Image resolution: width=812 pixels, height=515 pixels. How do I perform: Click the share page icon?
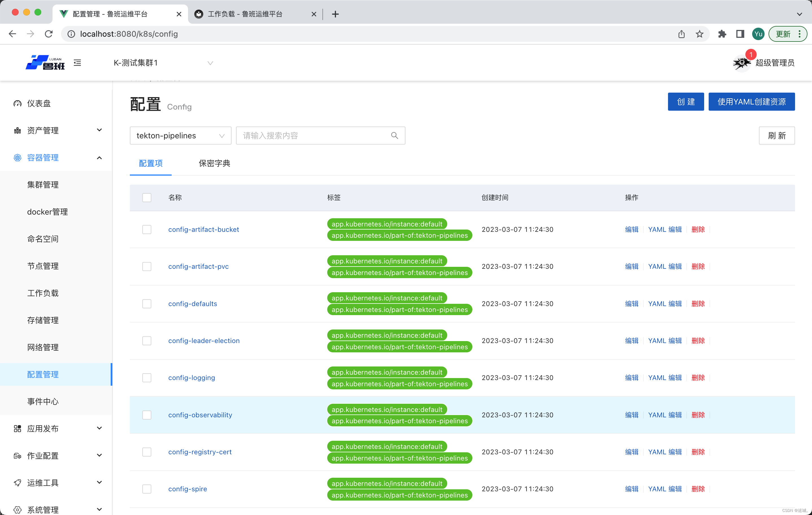[x=681, y=34]
